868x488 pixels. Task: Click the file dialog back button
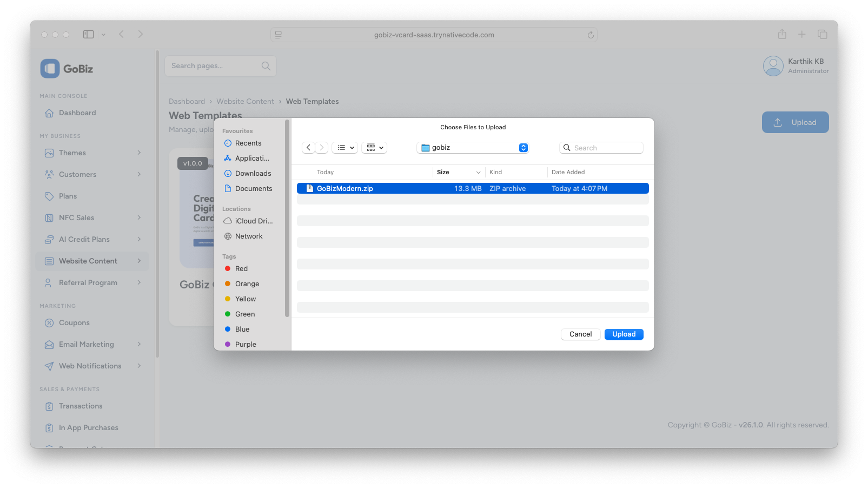click(x=308, y=148)
